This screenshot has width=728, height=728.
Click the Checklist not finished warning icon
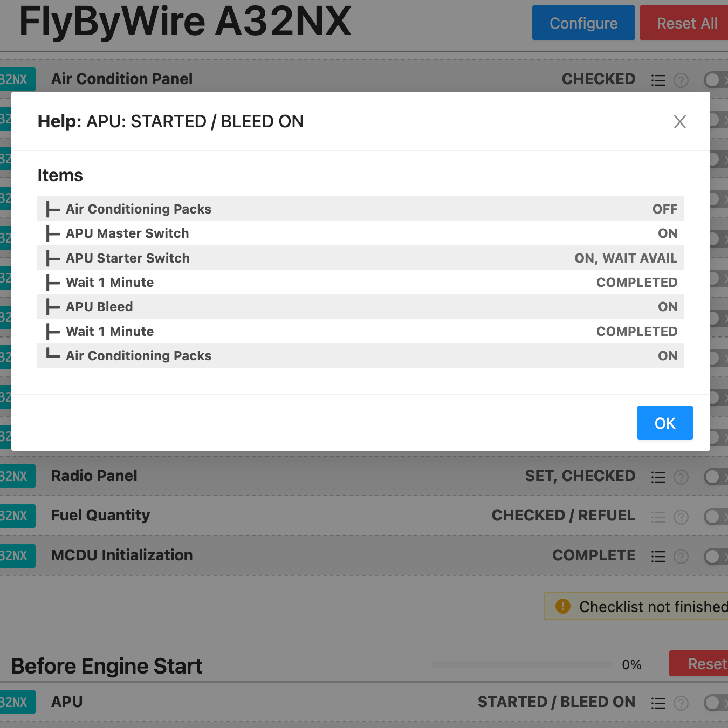(x=562, y=606)
